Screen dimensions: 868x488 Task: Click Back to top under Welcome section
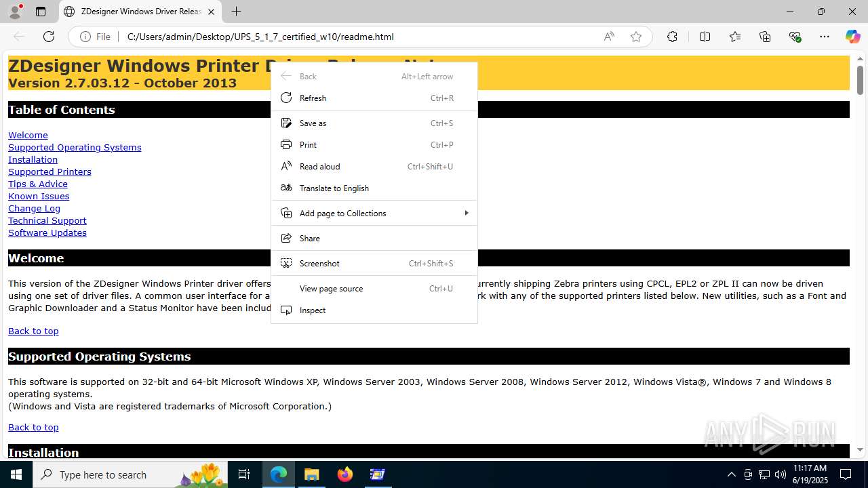click(x=33, y=331)
